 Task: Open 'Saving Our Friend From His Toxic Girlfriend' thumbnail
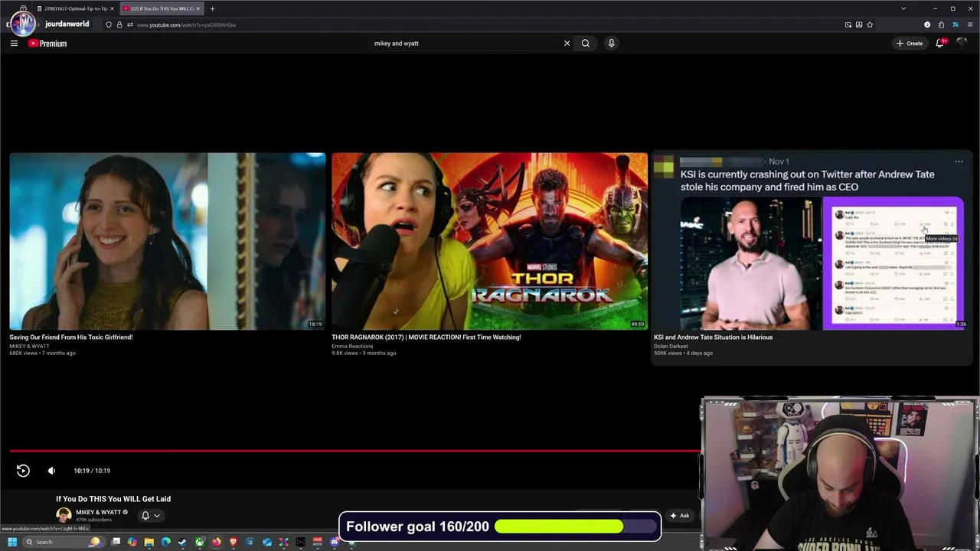[168, 241]
